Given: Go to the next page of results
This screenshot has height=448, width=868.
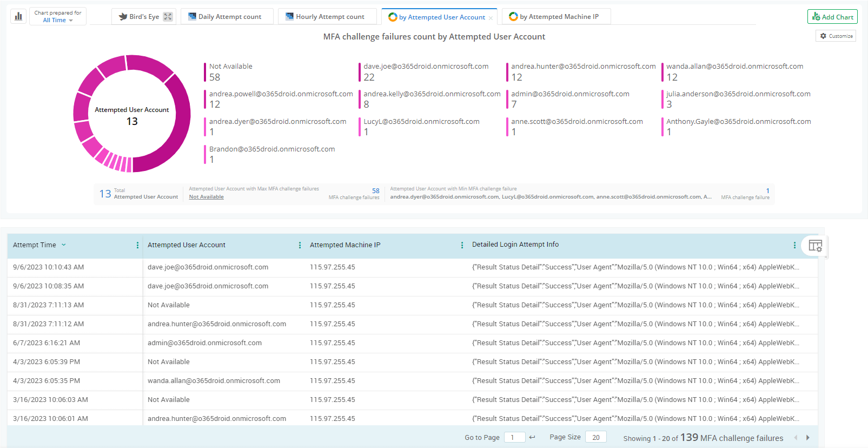Looking at the screenshot, I should click(808, 437).
